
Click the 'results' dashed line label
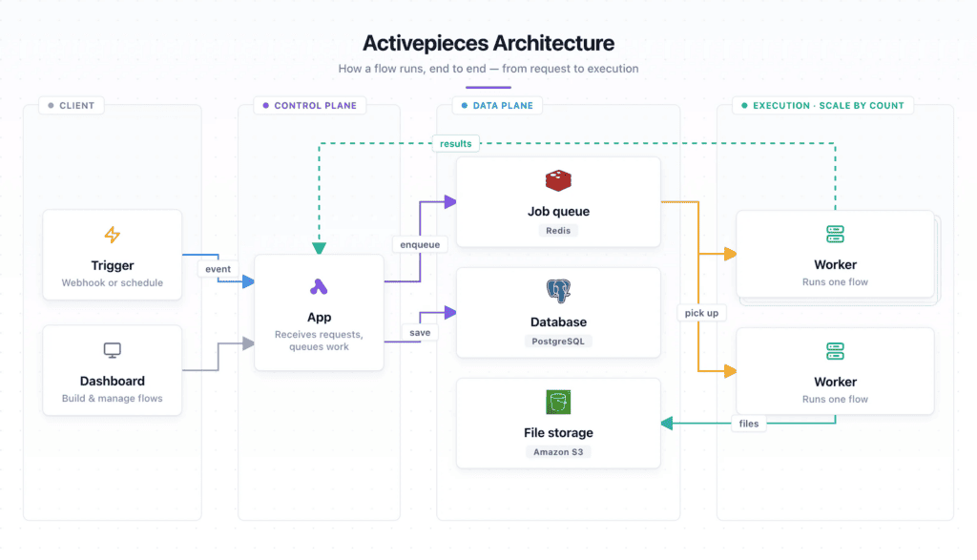[456, 143]
